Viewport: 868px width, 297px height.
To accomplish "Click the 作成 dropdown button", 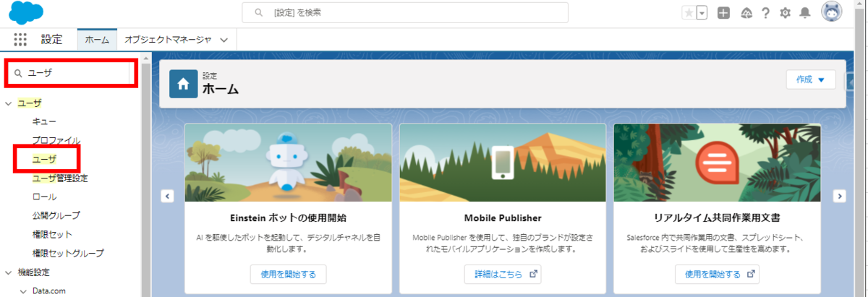I will pyautogui.click(x=810, y=79).
